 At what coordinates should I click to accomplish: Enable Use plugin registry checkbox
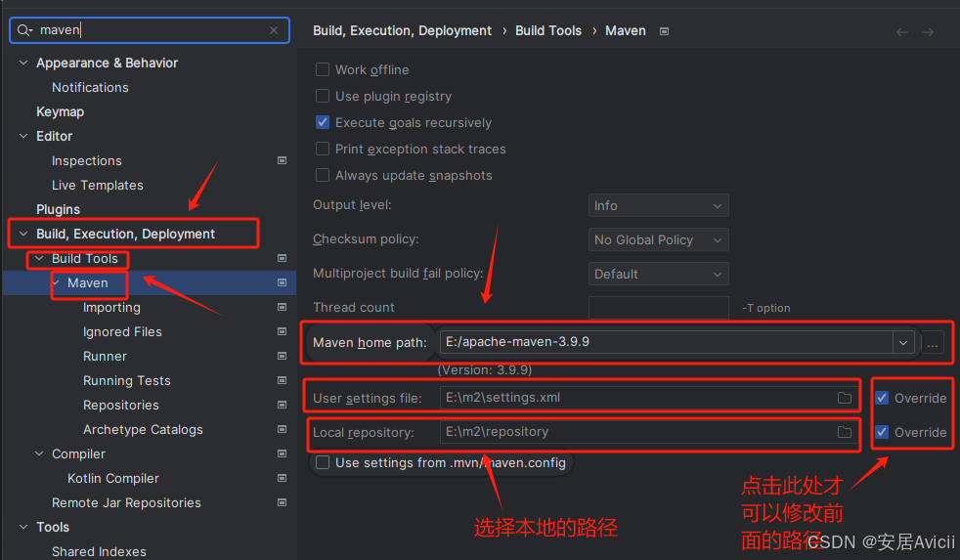click(x=322, y=96)
